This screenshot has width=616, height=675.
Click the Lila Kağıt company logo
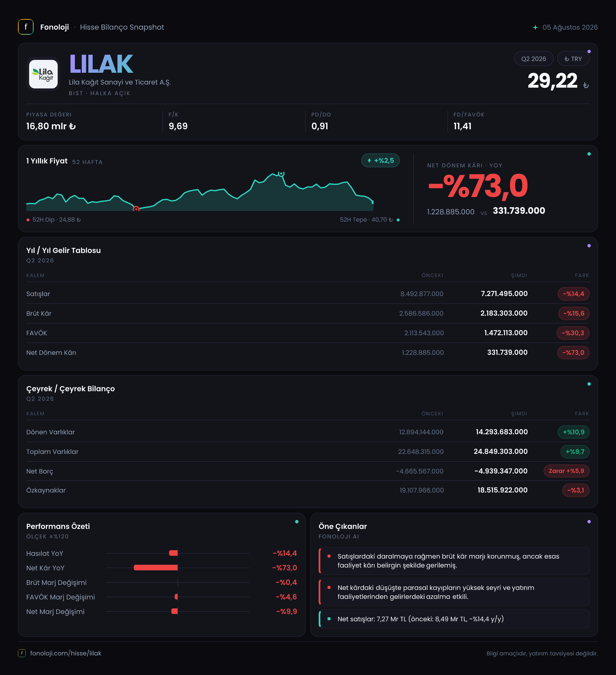43,74
